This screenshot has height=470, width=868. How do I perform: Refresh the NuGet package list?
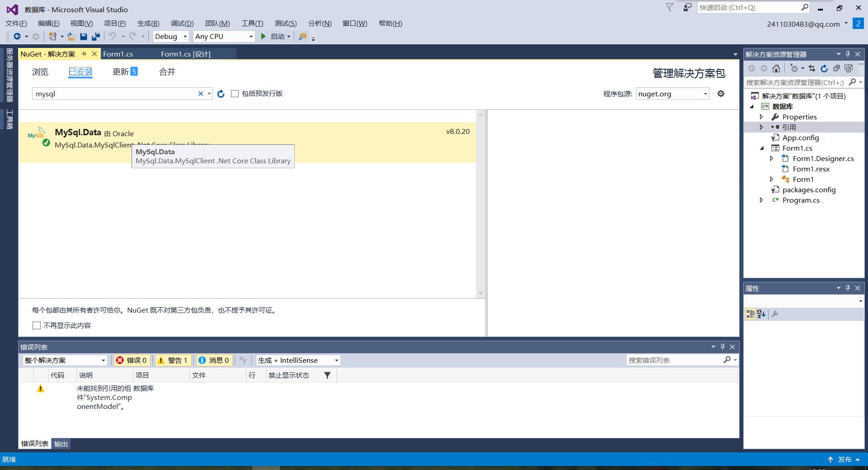[221, 94]
